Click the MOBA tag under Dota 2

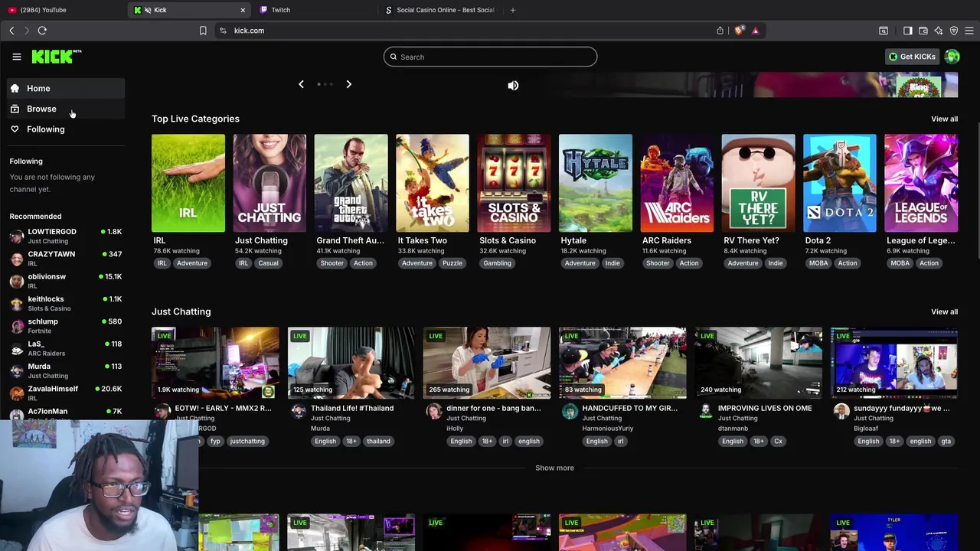(x=818, y=263)
